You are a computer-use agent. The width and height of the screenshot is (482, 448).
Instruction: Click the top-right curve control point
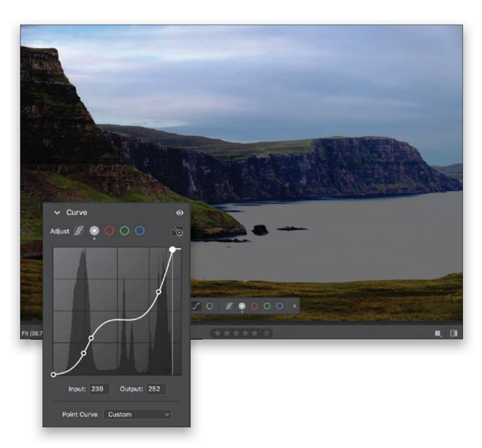coord(173,249)
